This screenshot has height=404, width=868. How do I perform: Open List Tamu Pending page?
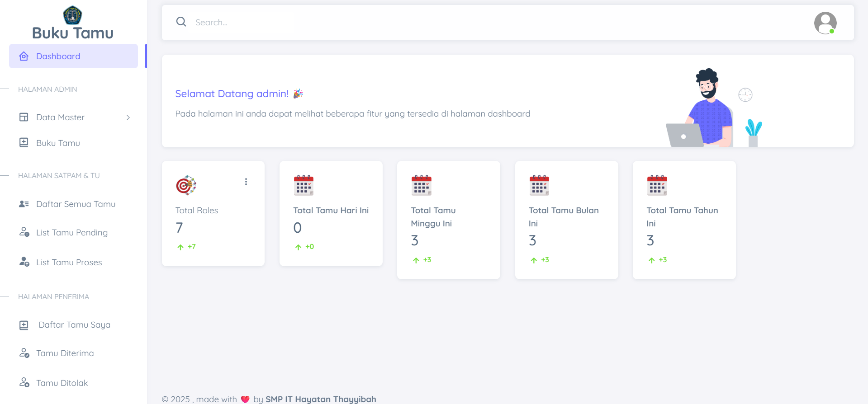click(x=71, y=233)
